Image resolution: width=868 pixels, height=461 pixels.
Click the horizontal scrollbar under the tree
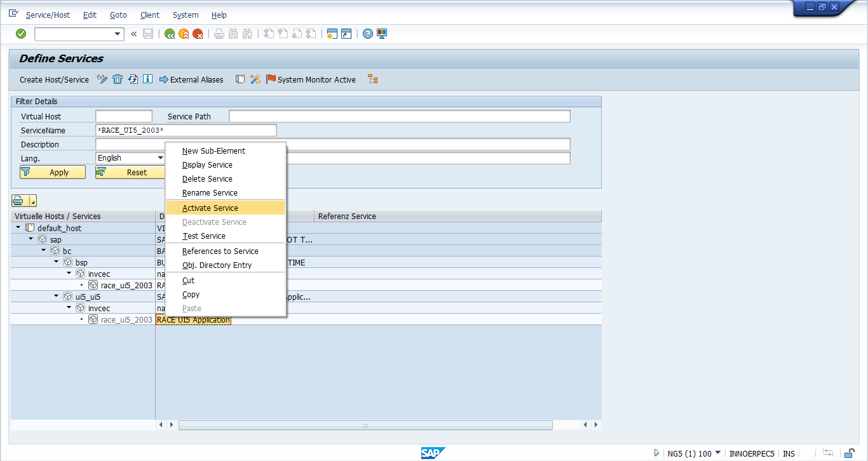tap(365, 425)
